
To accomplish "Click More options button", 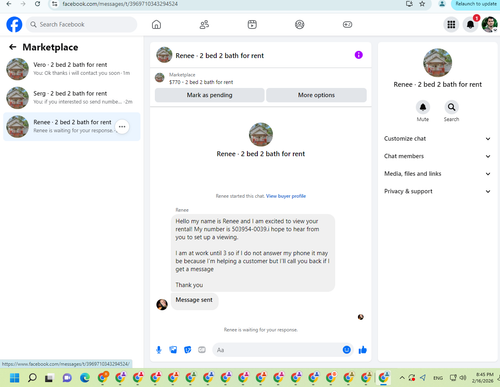I will pyautogui.click(x=316, y=95).
